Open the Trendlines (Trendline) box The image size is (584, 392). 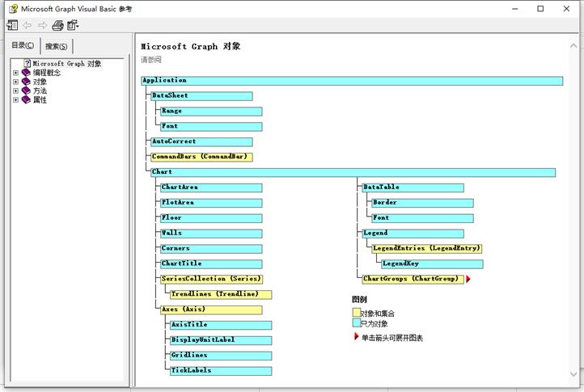(x=221, y=294)
